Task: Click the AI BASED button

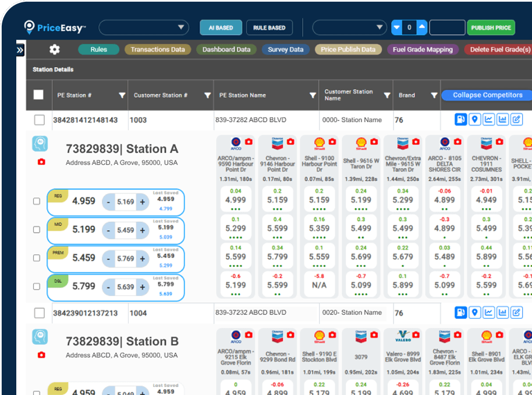Action: pyautogui.click(x=221, y=27)
